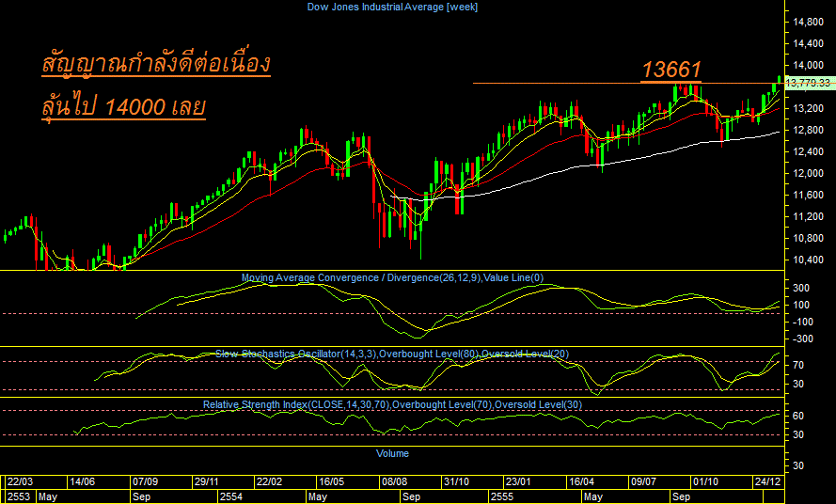Click the 29/11 date label
Viewport: 836px width, 504px height.
tap(207, 482)
